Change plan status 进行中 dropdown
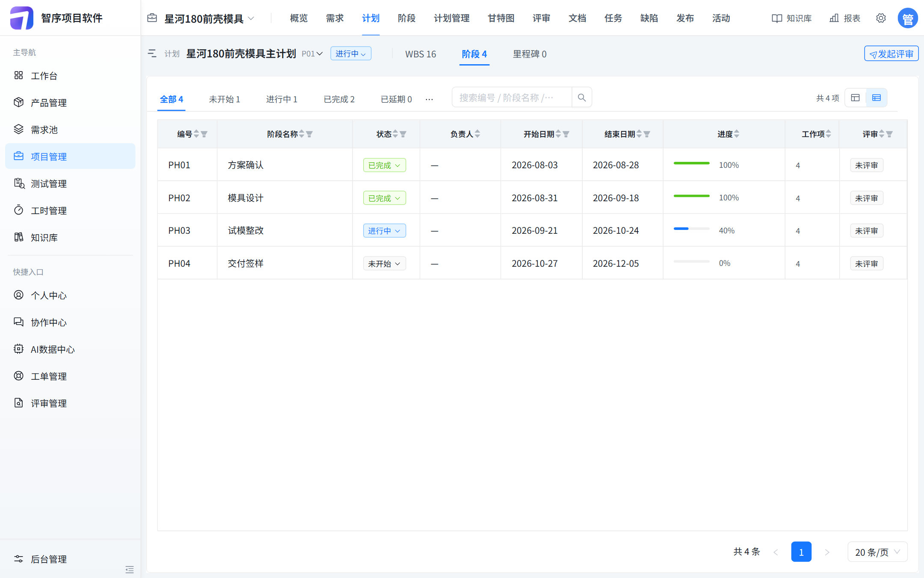This screenshot has width=924, height=578. point(351,54)
